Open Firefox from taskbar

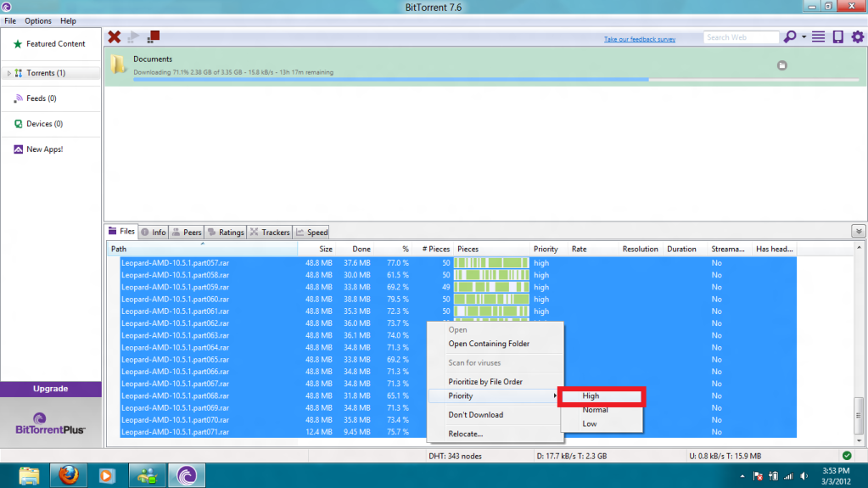pyautogui.click(x=69, y=476)
